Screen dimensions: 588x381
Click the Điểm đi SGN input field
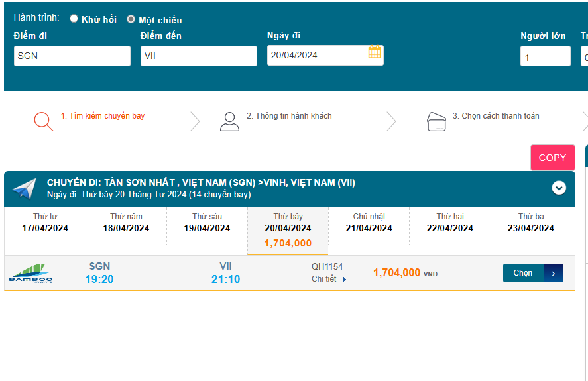(72, 56)
